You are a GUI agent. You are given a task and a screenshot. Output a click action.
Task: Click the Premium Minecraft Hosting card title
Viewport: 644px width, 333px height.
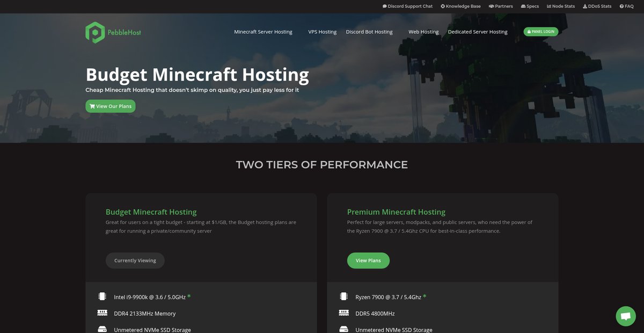[396, 212]
